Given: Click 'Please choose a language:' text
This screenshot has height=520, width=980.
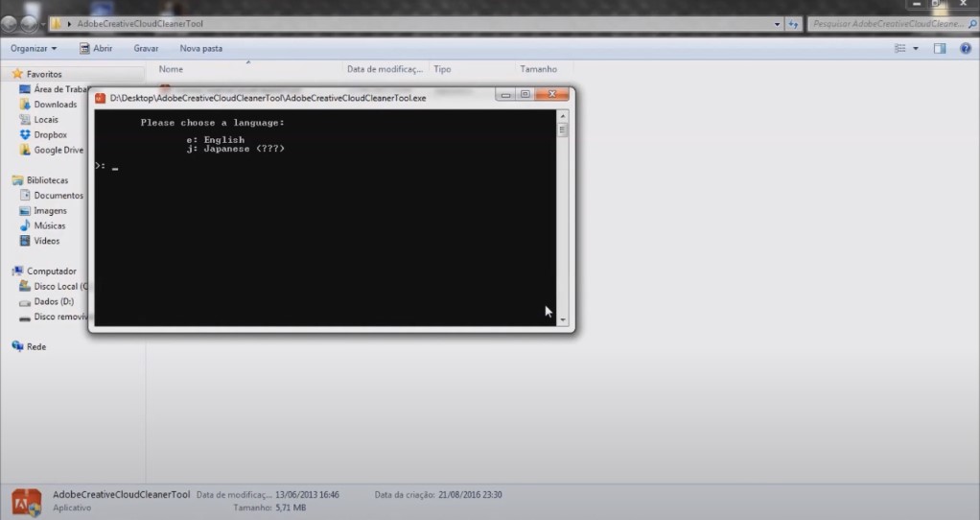Looking at the screenshot, I should 213,123.
